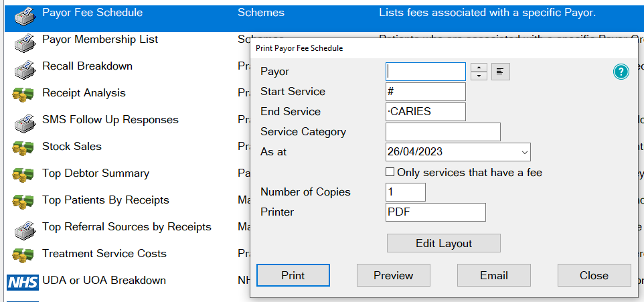This screenshot has width=644, height=302.
Task: Select the SMS Follow Up Responses report
Action: point(110,120)
